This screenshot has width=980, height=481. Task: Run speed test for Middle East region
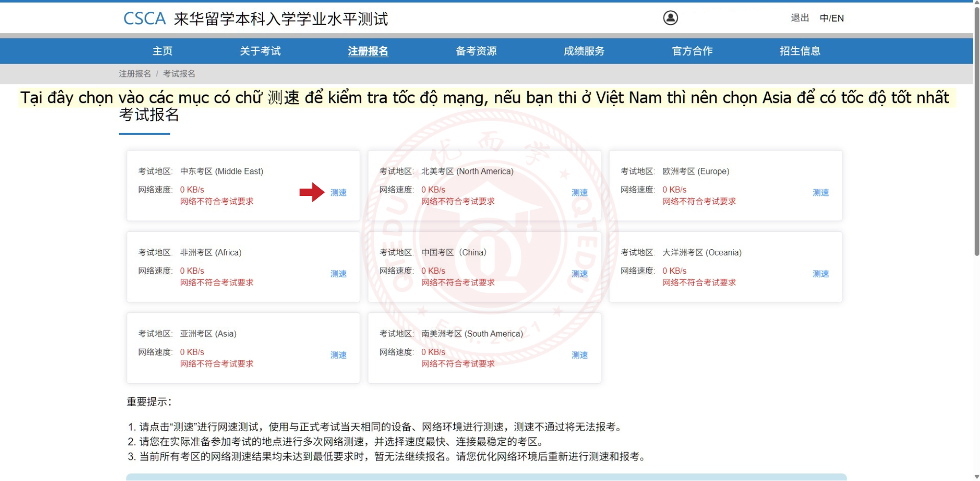click(338, 192)
